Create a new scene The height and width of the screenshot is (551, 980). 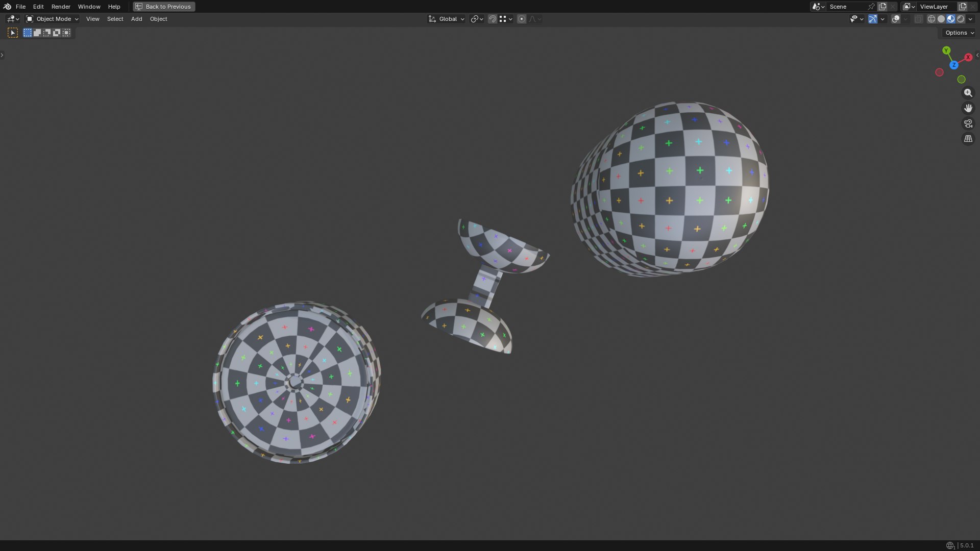[x=883, y=7]
